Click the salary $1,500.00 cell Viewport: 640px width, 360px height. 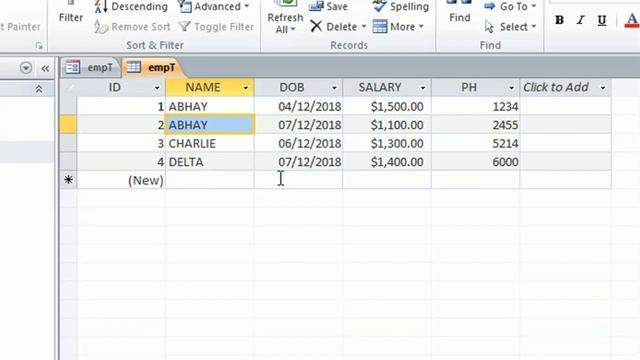coord(387,107)
